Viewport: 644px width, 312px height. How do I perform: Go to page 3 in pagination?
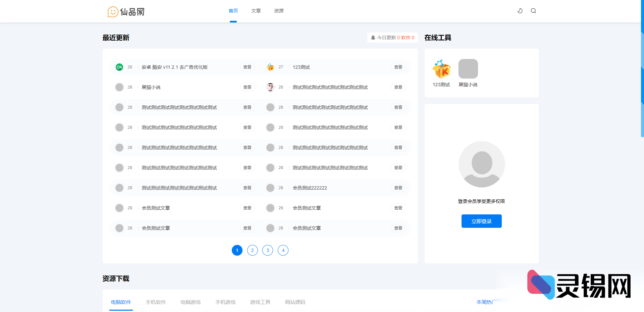coord(268,250)
